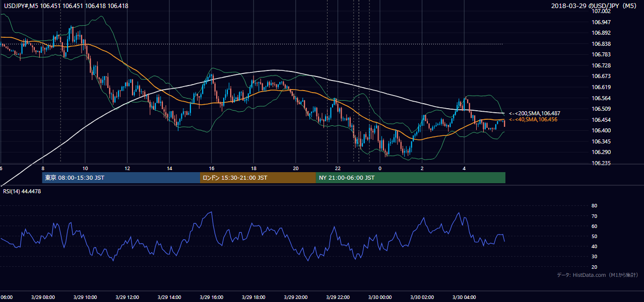
Task: Click price axis label 106.235
Action: pos(601,163)
